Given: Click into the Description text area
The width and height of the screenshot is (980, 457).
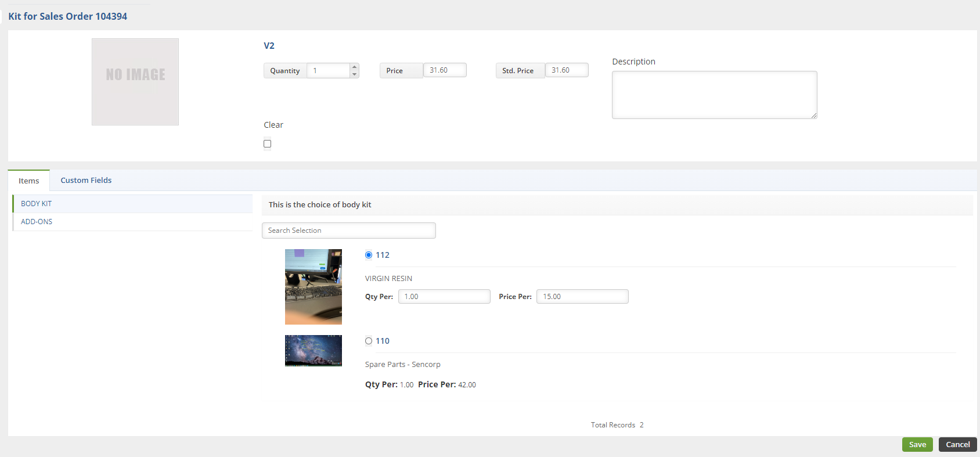Looking at the screenshot, I should 715,95.
